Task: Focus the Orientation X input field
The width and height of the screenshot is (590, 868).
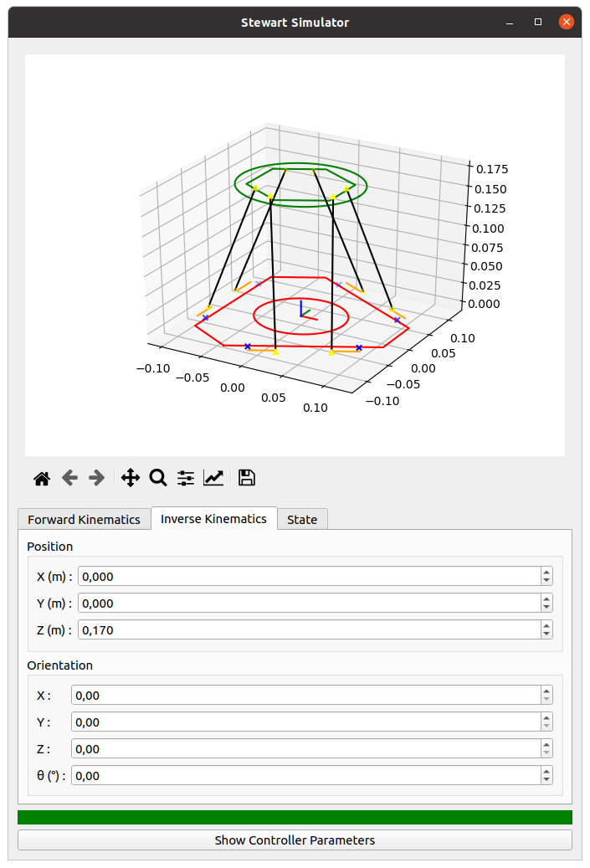Action: coord(306,696)
